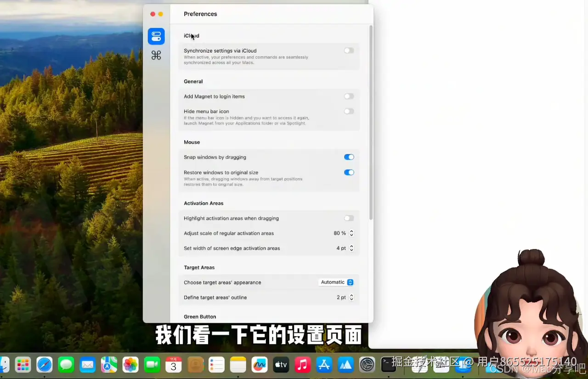This screenshot has width=588, height=379.
Task: Open Contacts from the Dock
Action: point(195,365)
